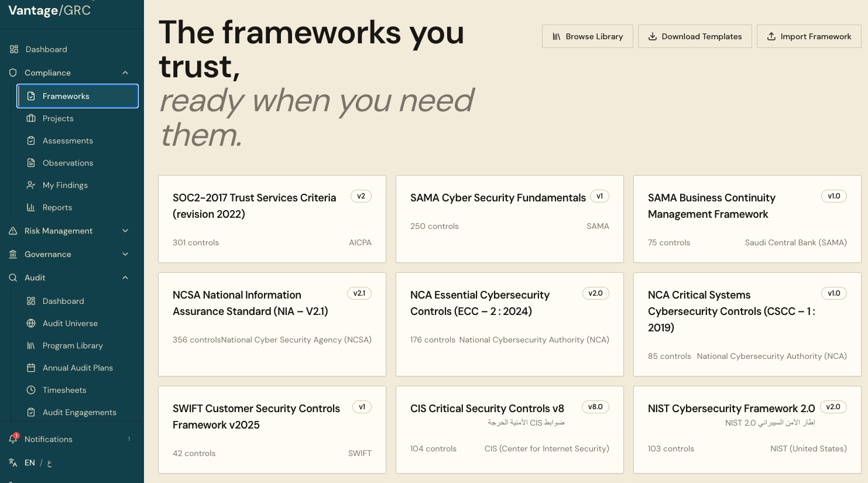
Task: Click the v8.0 version badge
Action: pos(595,407)
